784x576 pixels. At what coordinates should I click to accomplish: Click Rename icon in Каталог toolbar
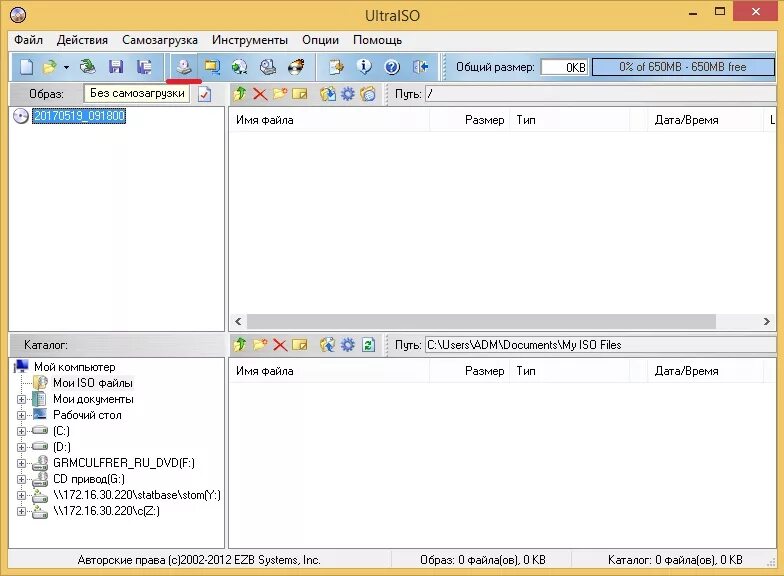[x=300, y=344]
